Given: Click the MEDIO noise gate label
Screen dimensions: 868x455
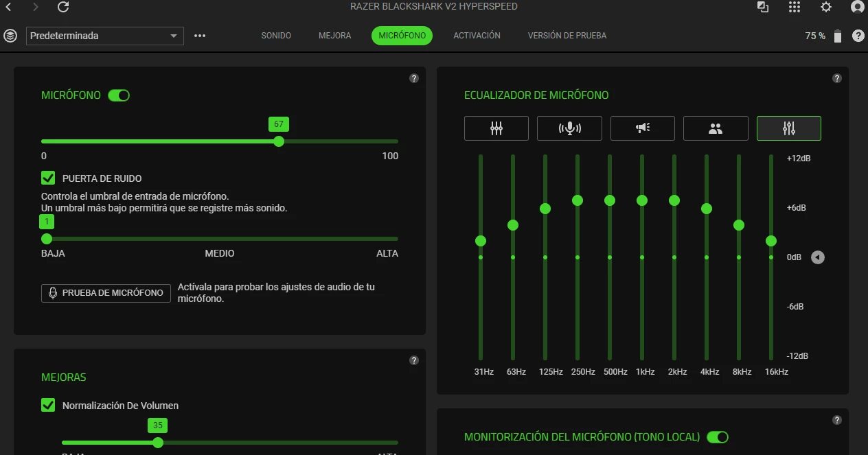Looking at the screenshot, I should (x=220, y=254).
